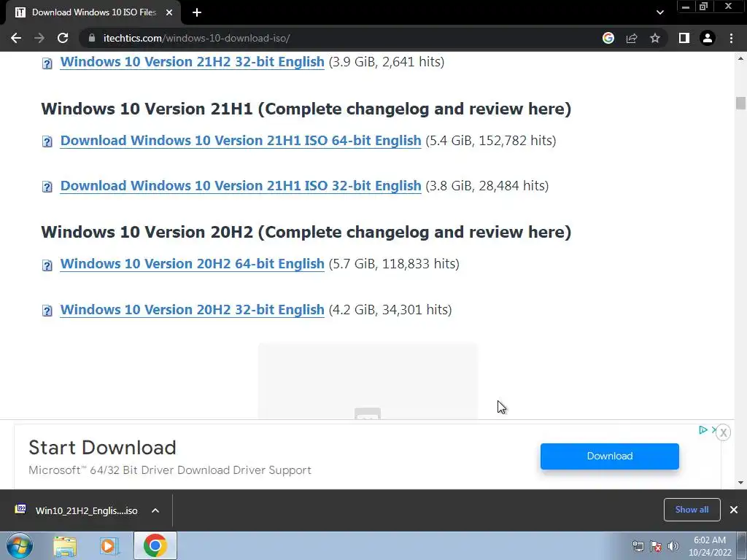
Task: Close the downloads bar
Action: coord(734,510)
